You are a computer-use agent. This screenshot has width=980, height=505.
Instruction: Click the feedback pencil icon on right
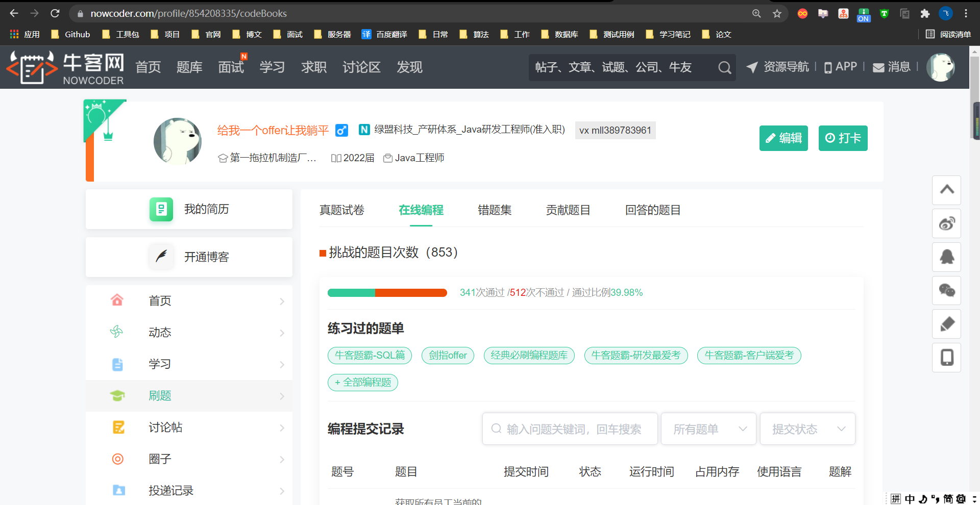click(x=946, y=324)
